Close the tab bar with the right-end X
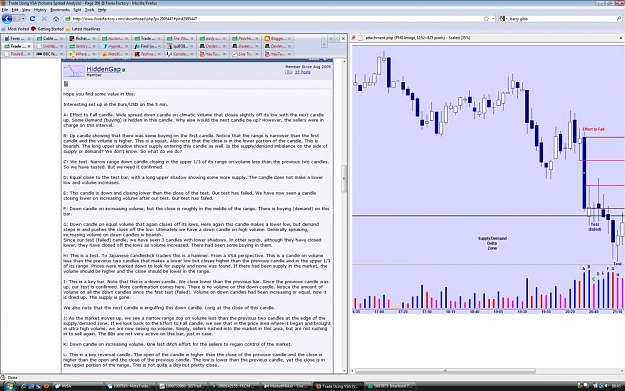 (x=343, y=39)
